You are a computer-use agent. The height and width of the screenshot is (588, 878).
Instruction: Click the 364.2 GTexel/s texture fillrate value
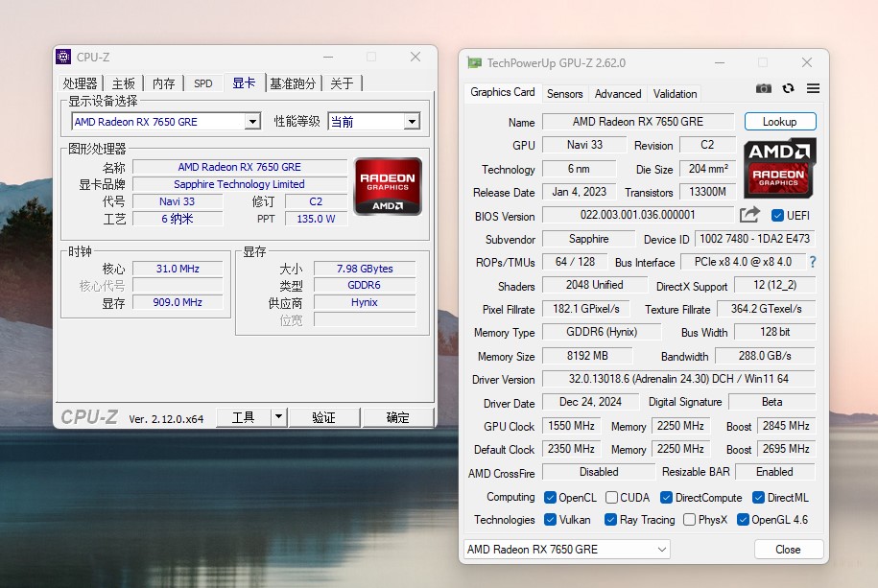pyautogui.click(x=767, y=309)
